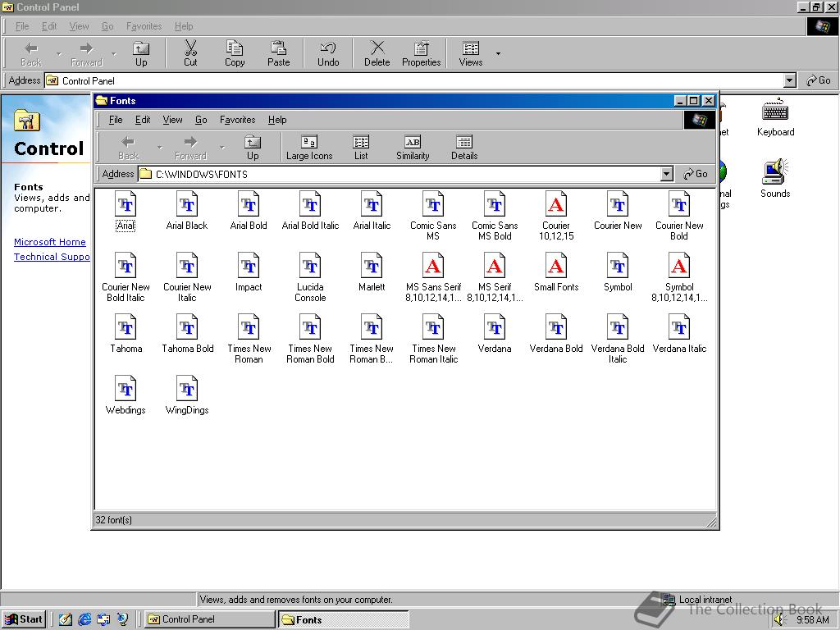This screenshot has height=630, width=840.
Task: Select the Arial Black font icon
Action: [187, 211]
